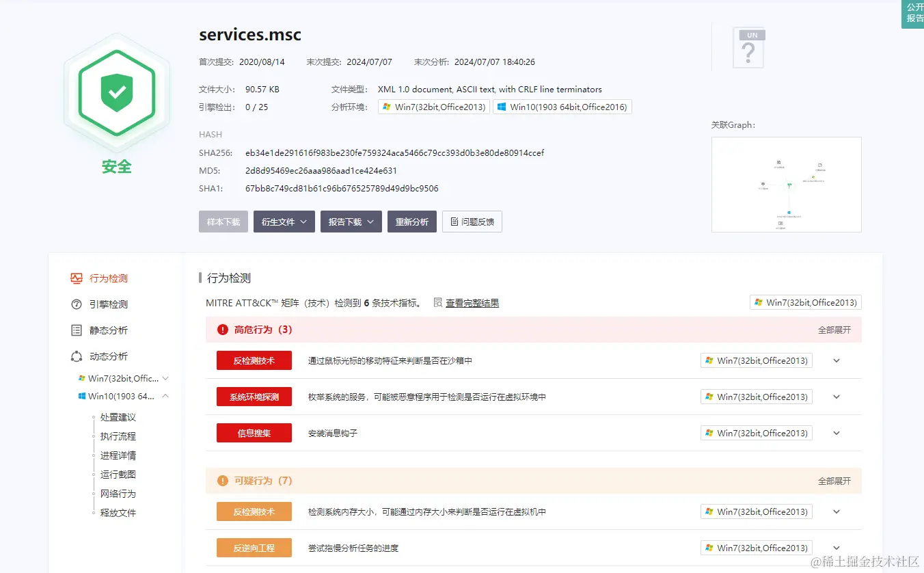Screen dimensions: 924x573
Task: Click the red 信息搜集 tag
Action: [x=254, y=433]
